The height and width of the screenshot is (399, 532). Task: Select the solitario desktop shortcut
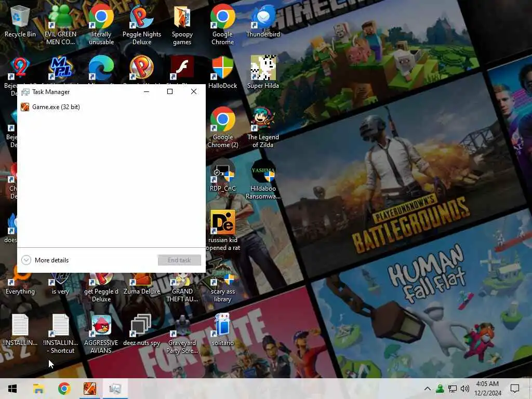[222, 330]
